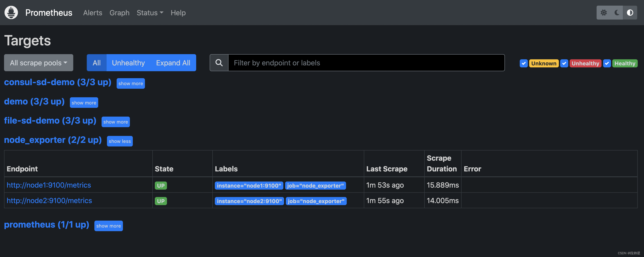Image resolution: width=644 pixels, height=257 pixels.
Task: Open file-sd-demo (3/3 up) heading link
Action: click(x=50, y=120)
